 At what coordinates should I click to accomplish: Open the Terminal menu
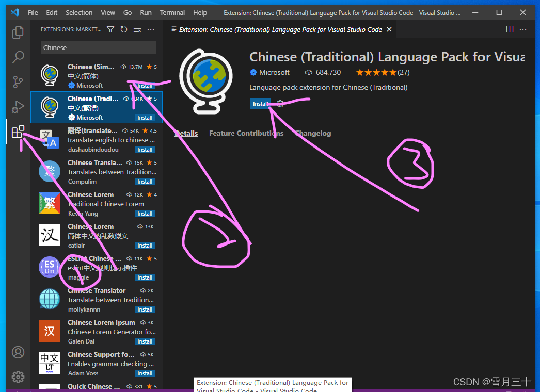[x=172, y=13]
